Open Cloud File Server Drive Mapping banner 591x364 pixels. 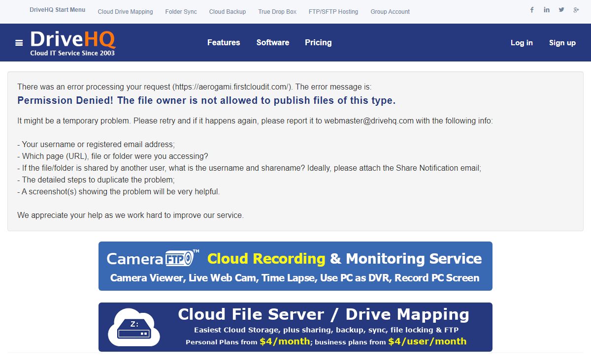point(295,327)
